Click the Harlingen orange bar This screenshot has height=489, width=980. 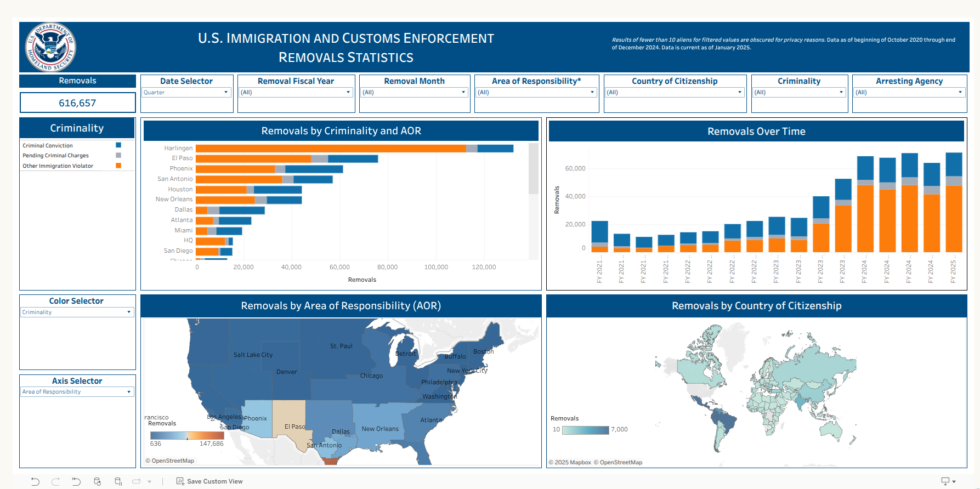coord(331,149)
